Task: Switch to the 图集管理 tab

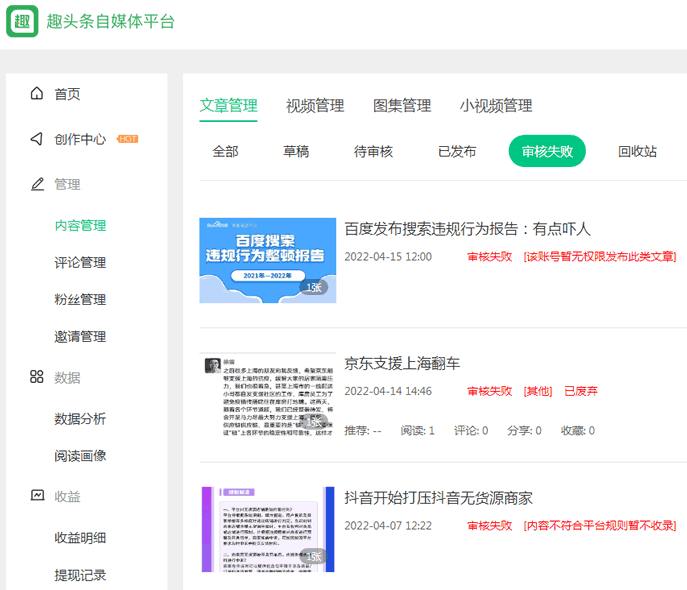Action: coord(402,106)
